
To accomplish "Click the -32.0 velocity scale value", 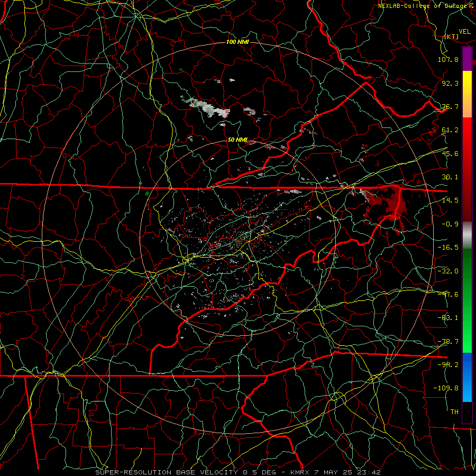I will [x=448, y=271].
